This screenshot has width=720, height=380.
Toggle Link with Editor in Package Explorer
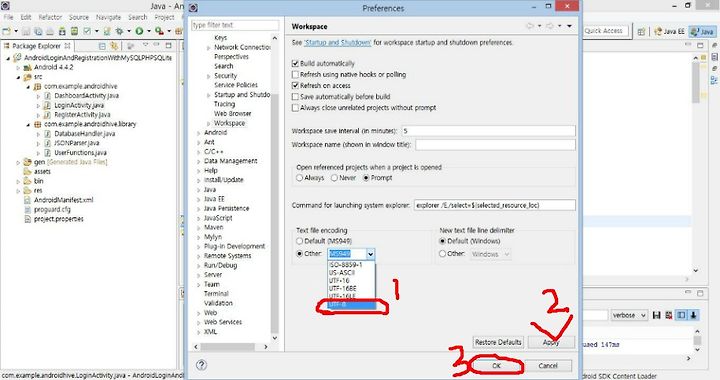pyautogui.click(x=114, y=46)
